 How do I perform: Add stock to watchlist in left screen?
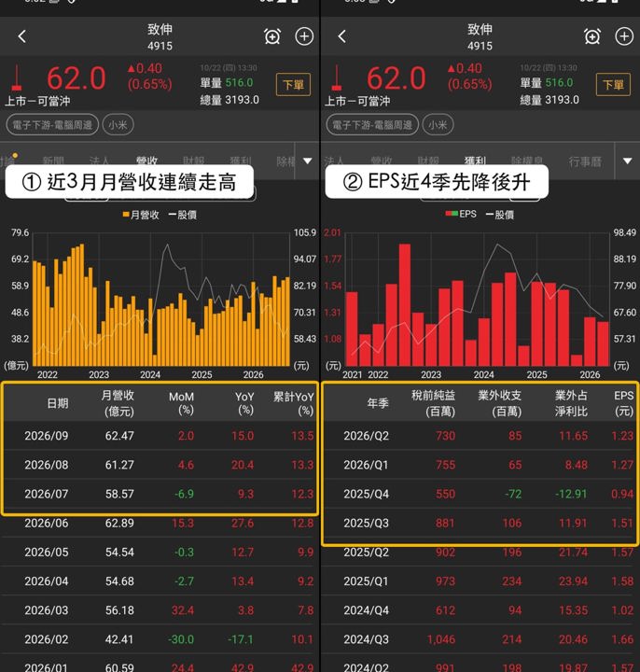304,36
